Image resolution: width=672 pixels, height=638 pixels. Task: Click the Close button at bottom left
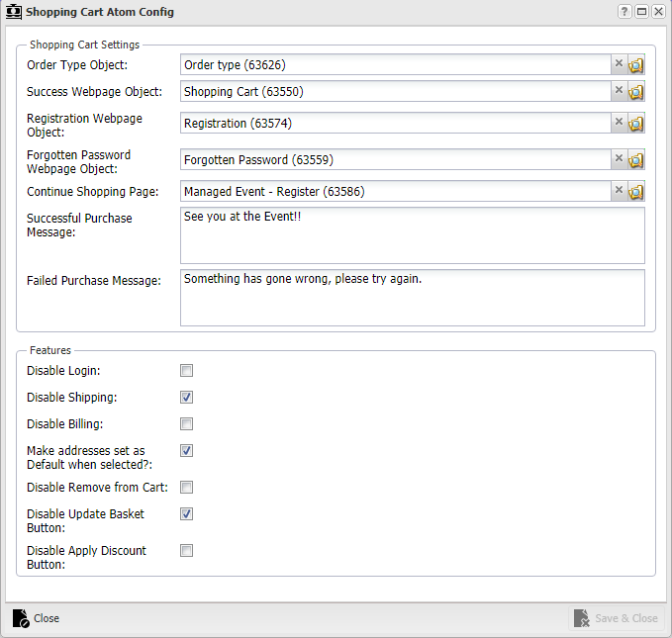pyautogui.click(x=36, y=618)
